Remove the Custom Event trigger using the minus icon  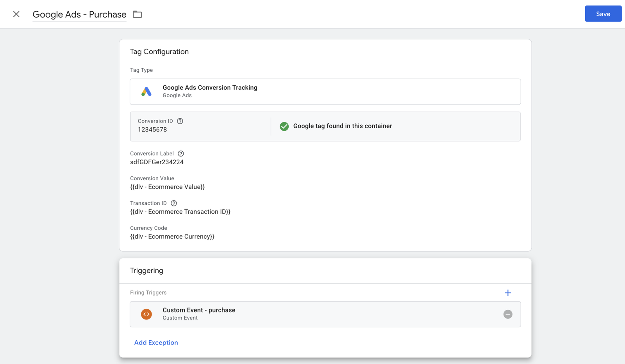coord(508,314)
